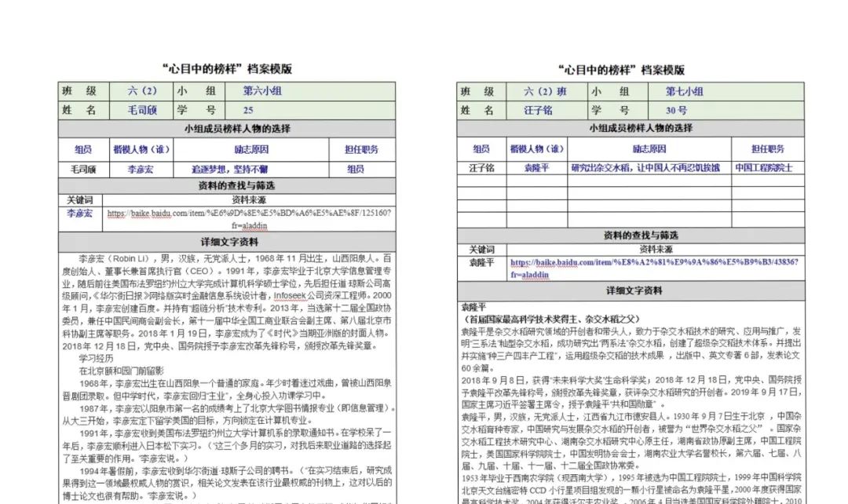Click 李彦宏 in the 关键词 column
Image resolution: width=848 pixels, height=504 pixels.
coord(79,213)
